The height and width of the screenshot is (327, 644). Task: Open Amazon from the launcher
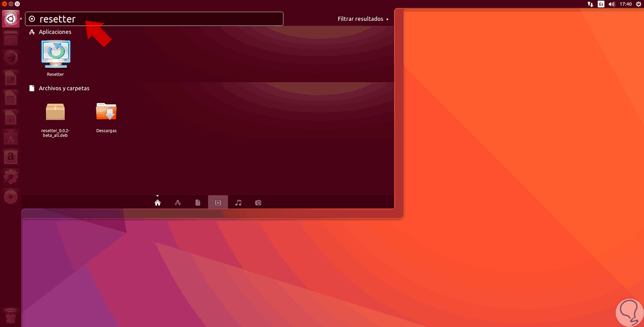(x=10, y=157)
